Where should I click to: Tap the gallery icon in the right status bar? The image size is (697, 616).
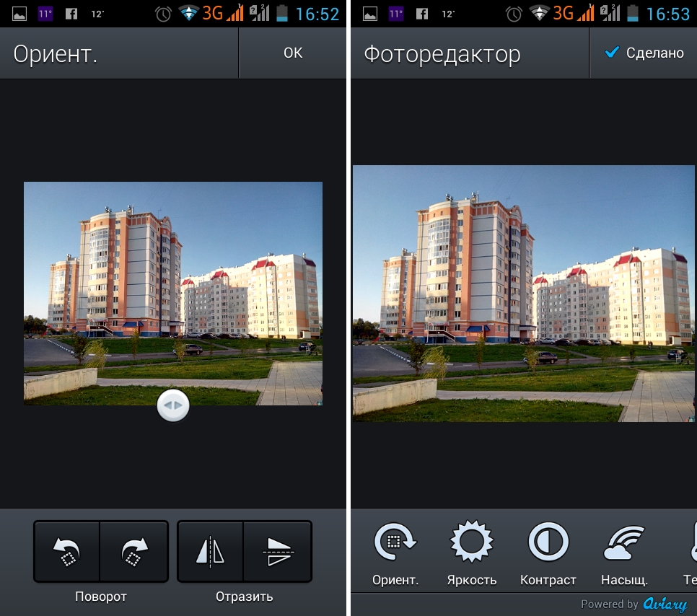coord(370,14)
